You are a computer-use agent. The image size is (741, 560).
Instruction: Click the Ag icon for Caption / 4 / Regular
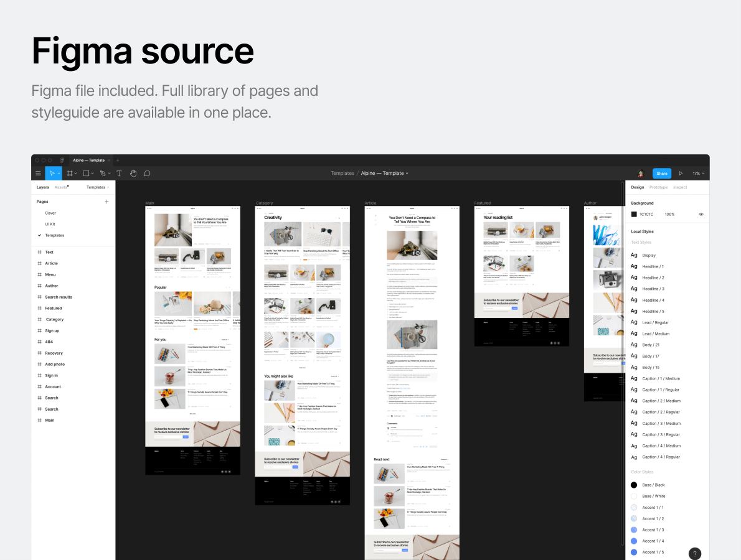[x=634, y=457]
